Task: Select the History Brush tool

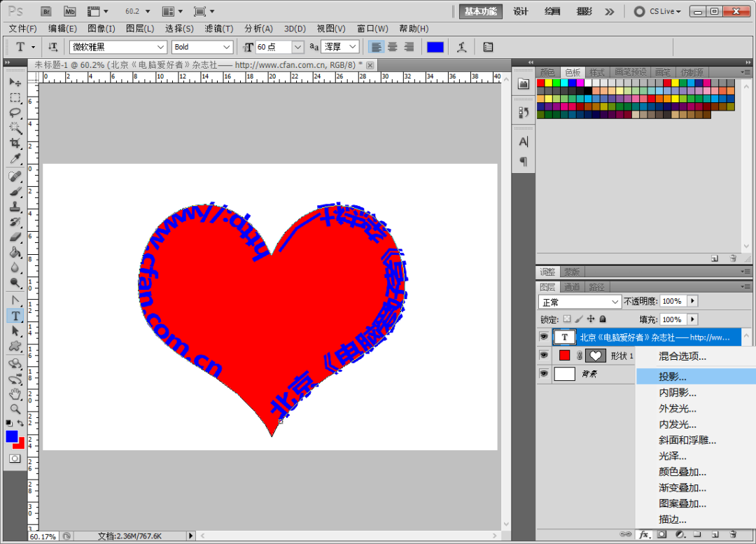Action: click(x=15, y=222)
